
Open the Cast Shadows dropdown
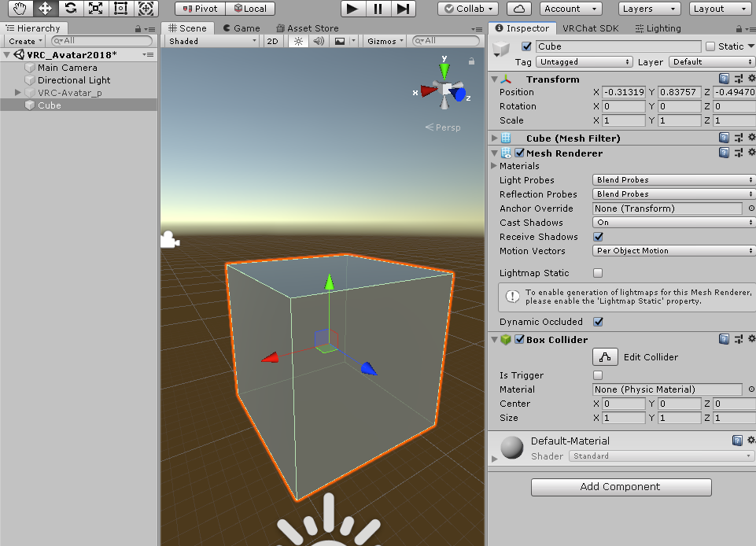click(673, 223)
